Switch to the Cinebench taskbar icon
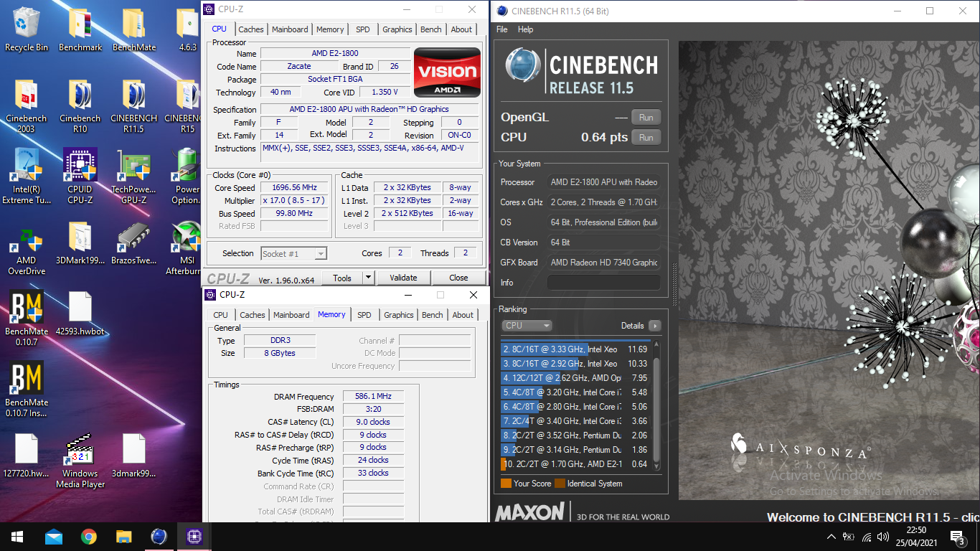The image size is (980, 551). click(159, 537)
